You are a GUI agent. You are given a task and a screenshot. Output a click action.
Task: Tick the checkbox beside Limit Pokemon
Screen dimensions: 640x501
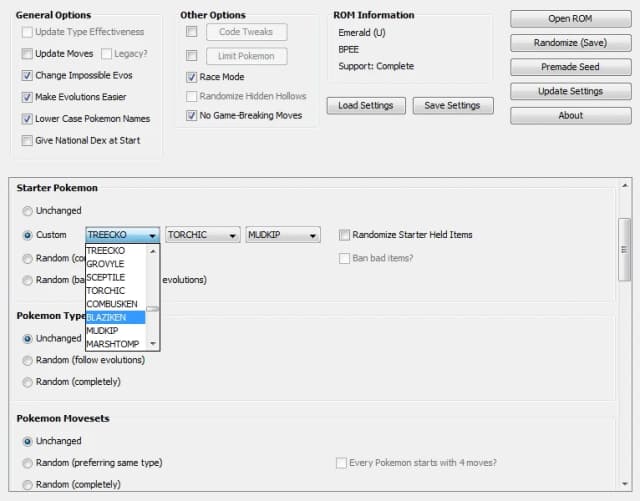point(191,56)
